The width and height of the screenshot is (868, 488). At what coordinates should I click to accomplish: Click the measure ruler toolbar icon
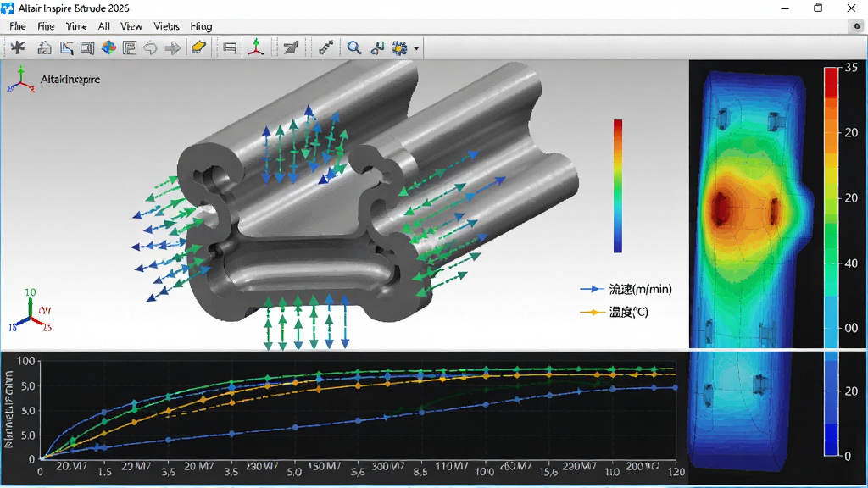click(325, 47)
